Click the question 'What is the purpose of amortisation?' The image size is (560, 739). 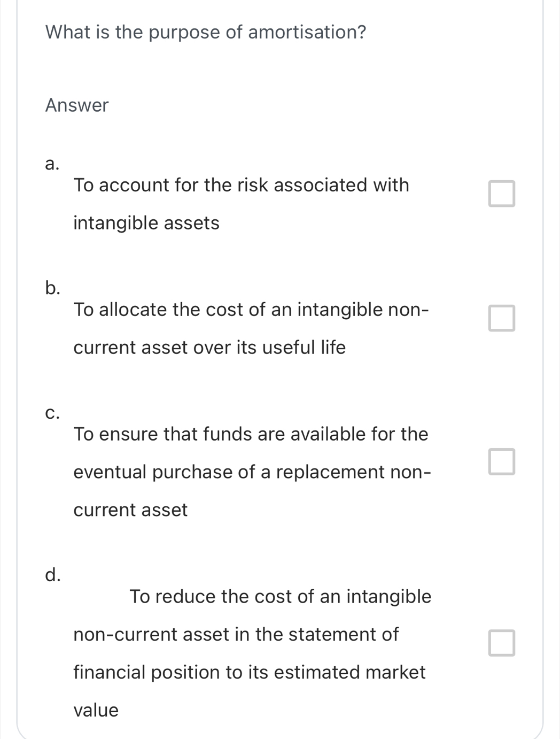[x=205, y=32]
